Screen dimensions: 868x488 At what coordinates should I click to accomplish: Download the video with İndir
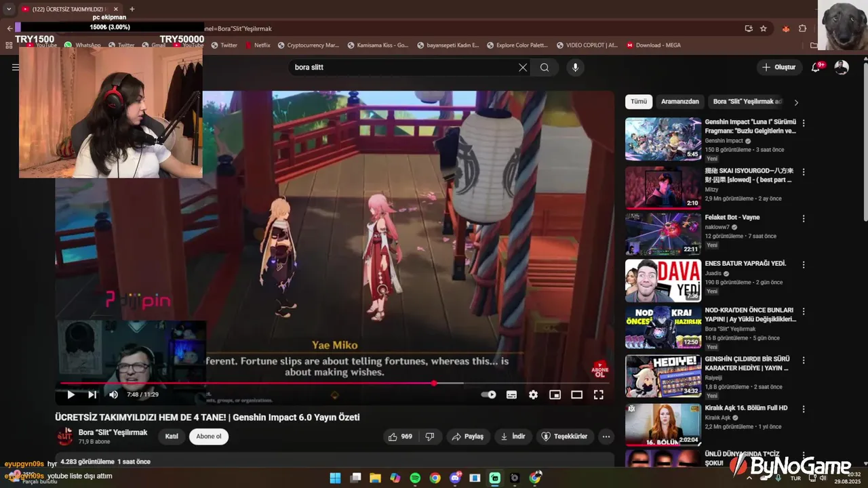[513, 436]
